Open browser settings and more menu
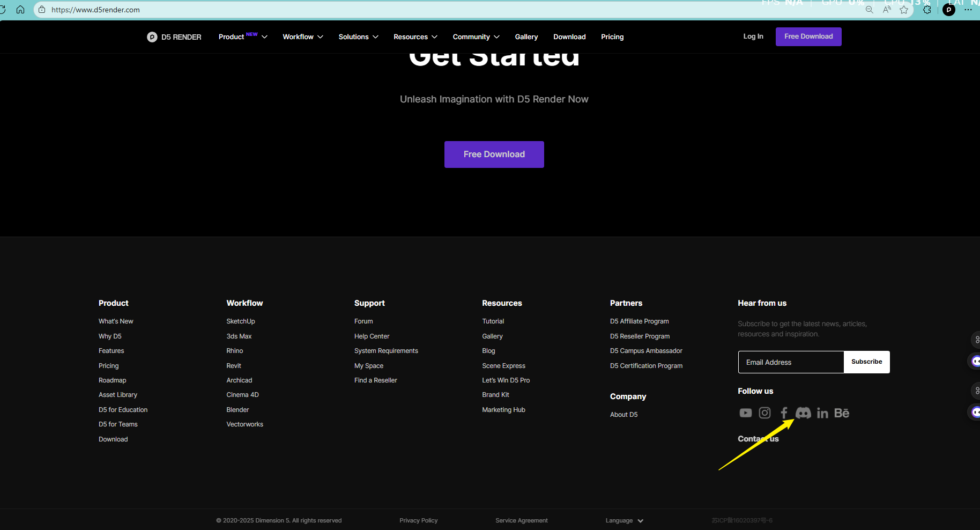Image resolution: width=980 pixels, height=530 pixels. [968, 10]
